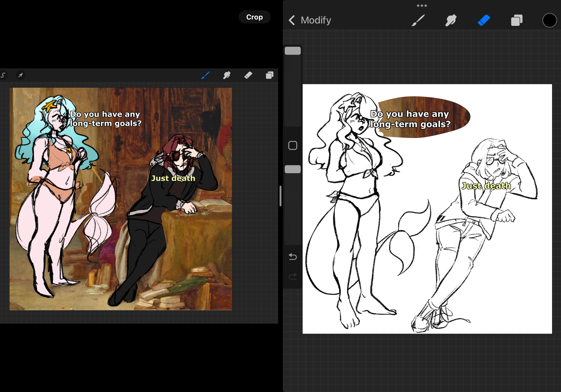
Task: Undo last action with sidebar arrow
Action: (293, 257)
